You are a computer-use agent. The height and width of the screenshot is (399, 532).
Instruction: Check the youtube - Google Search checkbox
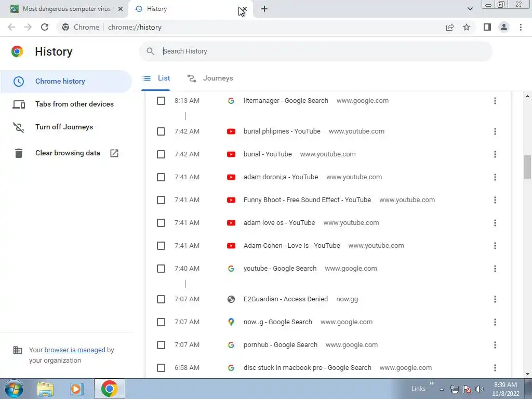(x=161, y=269)
